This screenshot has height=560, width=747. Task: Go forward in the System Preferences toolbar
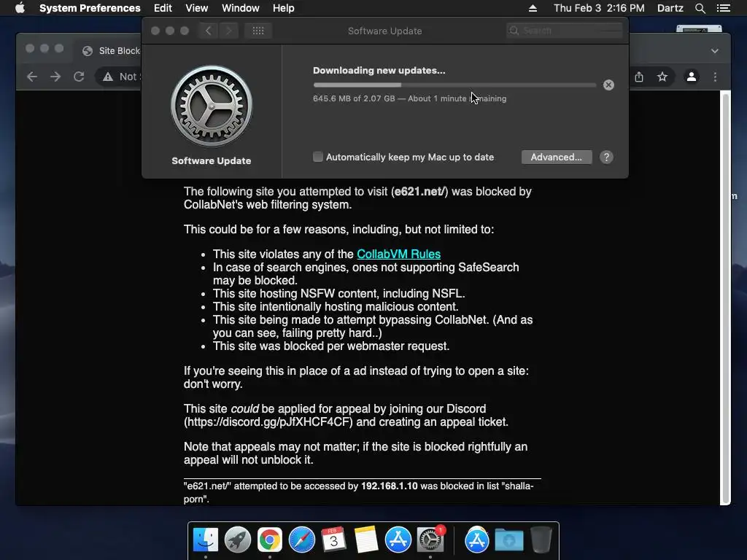[228, 31]
